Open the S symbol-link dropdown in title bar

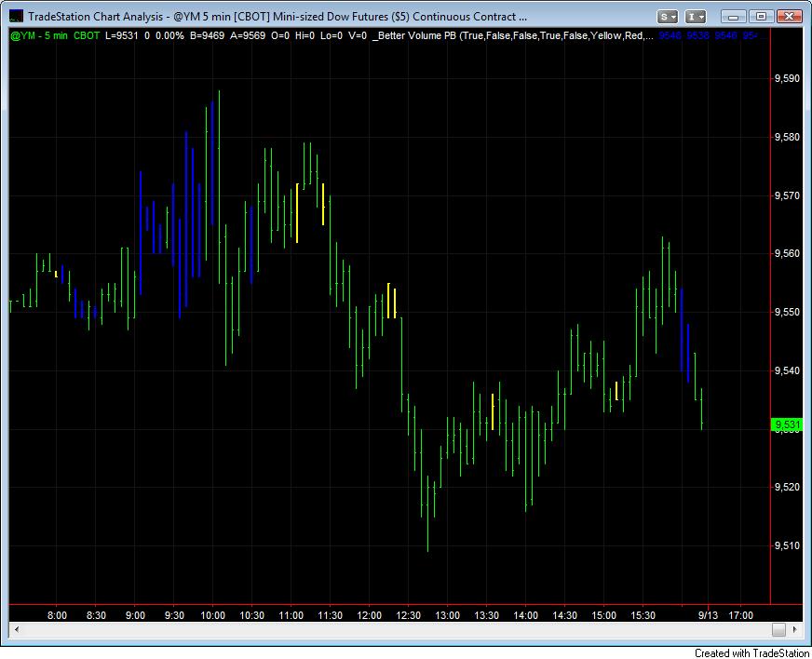click(x=668, y=17)
